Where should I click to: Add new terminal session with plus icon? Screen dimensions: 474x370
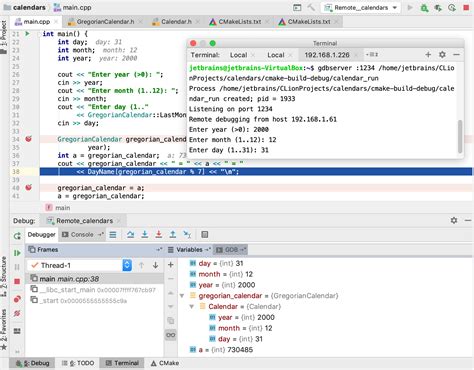point(428,54)
